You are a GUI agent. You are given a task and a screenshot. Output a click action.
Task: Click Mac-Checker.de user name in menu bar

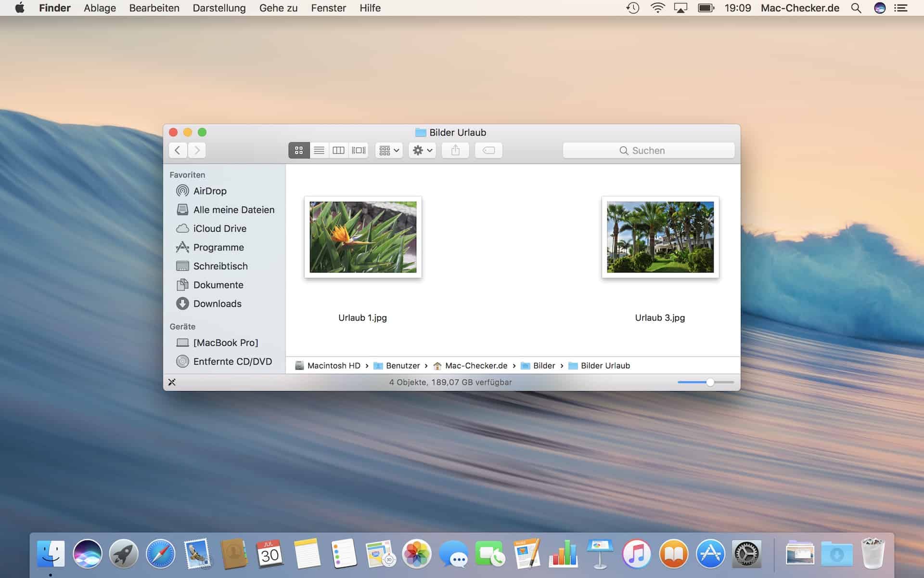[800, 8]
